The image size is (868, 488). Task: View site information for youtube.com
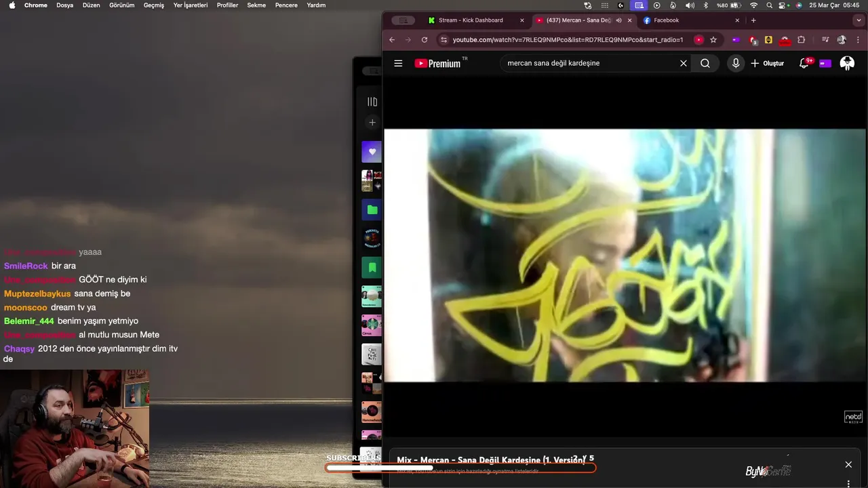click(443, 40)
